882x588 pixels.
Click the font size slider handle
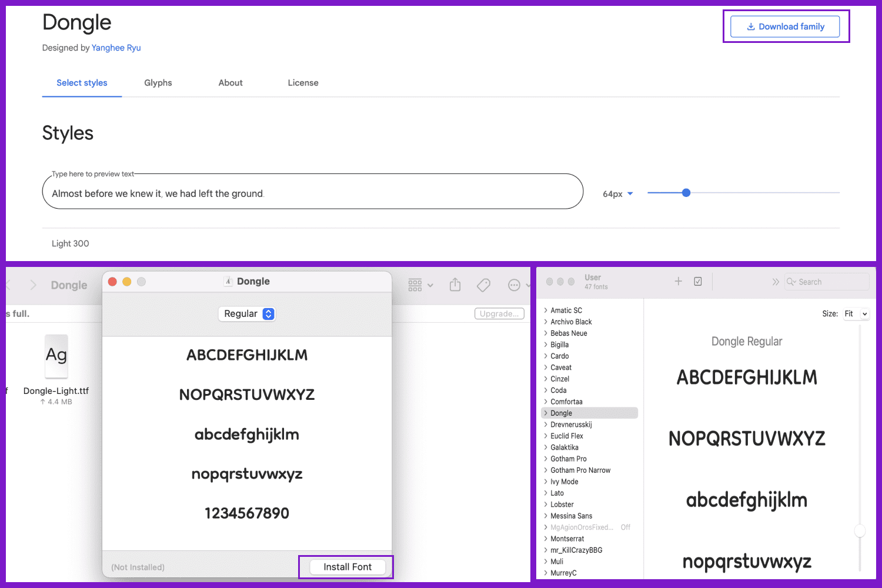click(x=686, y=193)
